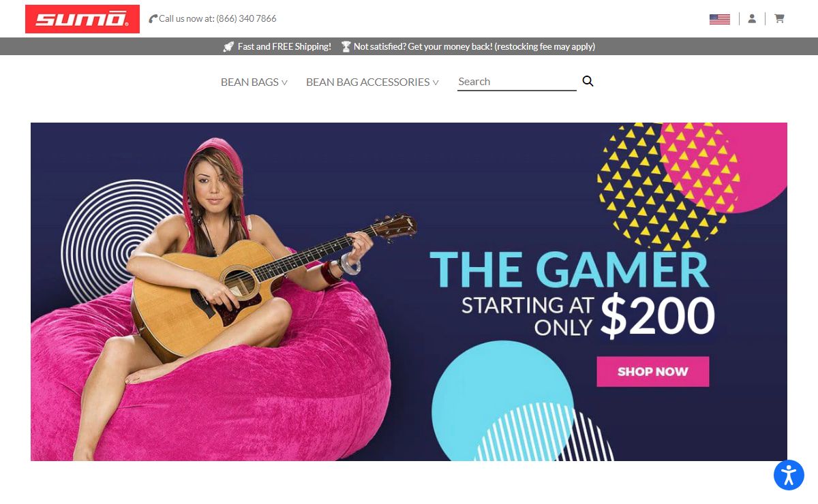
Task: Click the magnifying glass search icon
Action: [x=588, y=82]
